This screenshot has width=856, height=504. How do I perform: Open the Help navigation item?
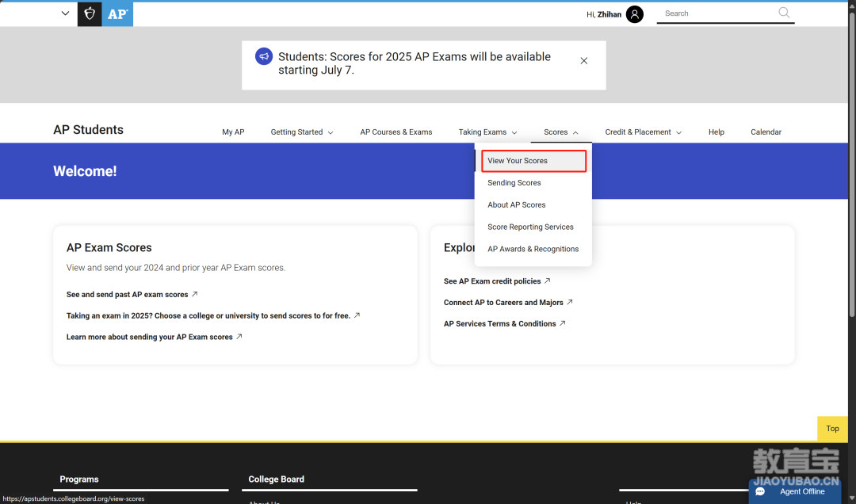tap(717, 132)
